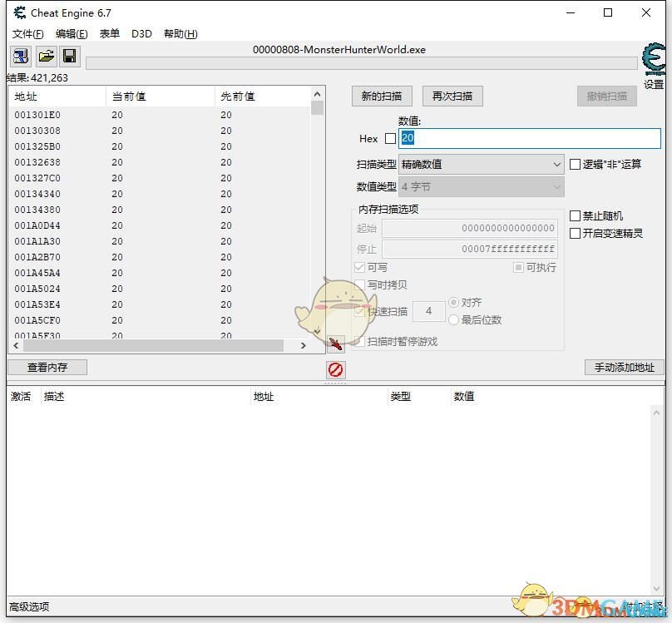This screenshot has width=672, height=623.
Task: Click the open file folder icon
Action: coord(46,56)
